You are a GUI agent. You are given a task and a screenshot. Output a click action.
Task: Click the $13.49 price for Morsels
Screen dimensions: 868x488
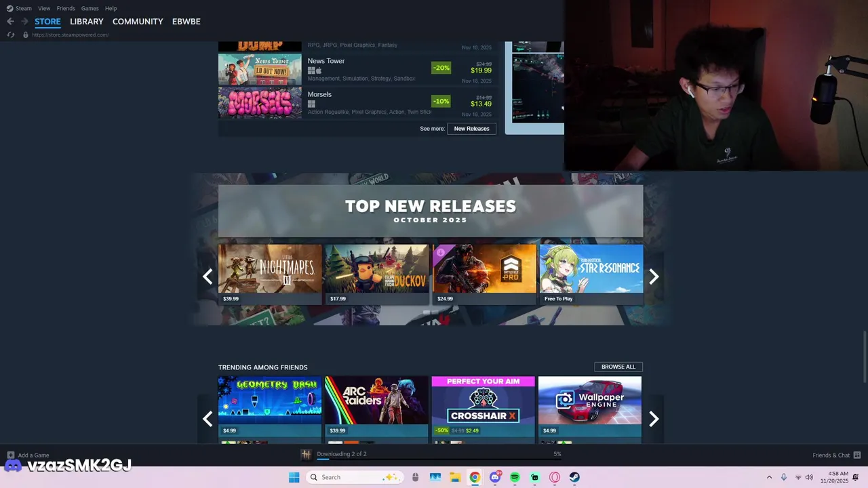click(481, 104)
